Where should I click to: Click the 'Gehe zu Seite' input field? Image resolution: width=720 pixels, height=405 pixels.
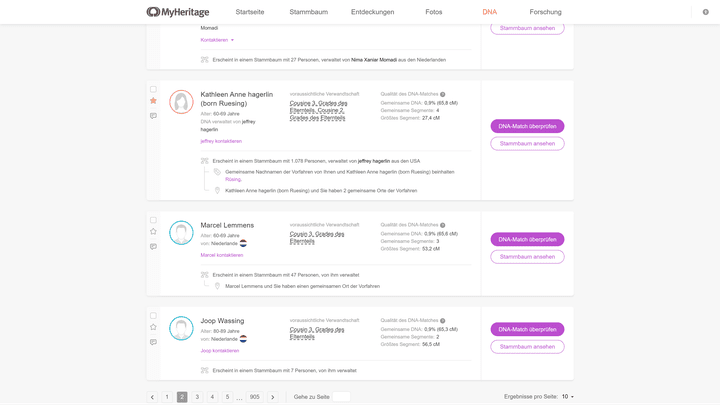coord(341,397)
